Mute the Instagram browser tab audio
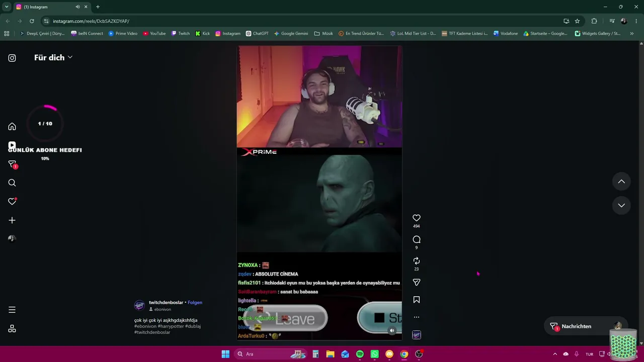This screenshot has height=362, width=644. pos(77,7)
